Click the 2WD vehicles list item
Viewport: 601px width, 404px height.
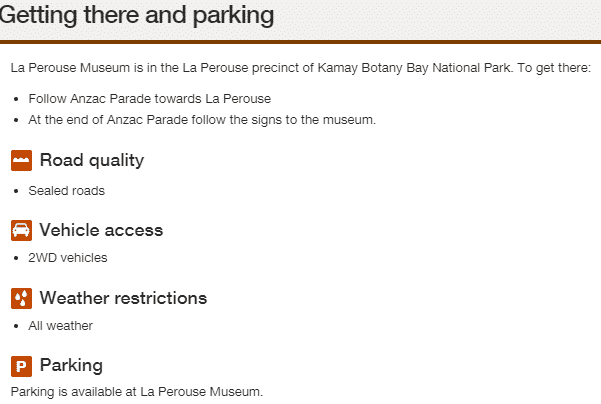67,258
